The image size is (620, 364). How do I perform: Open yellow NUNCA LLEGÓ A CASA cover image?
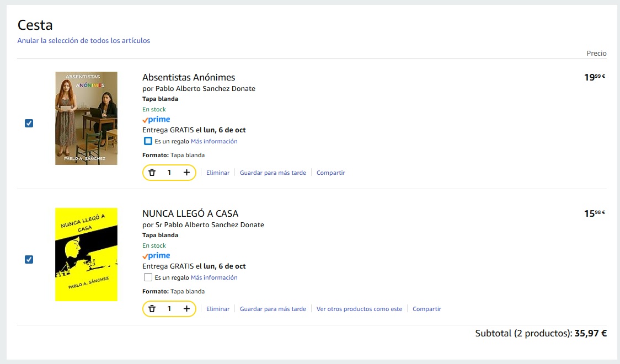coord(86,254)
